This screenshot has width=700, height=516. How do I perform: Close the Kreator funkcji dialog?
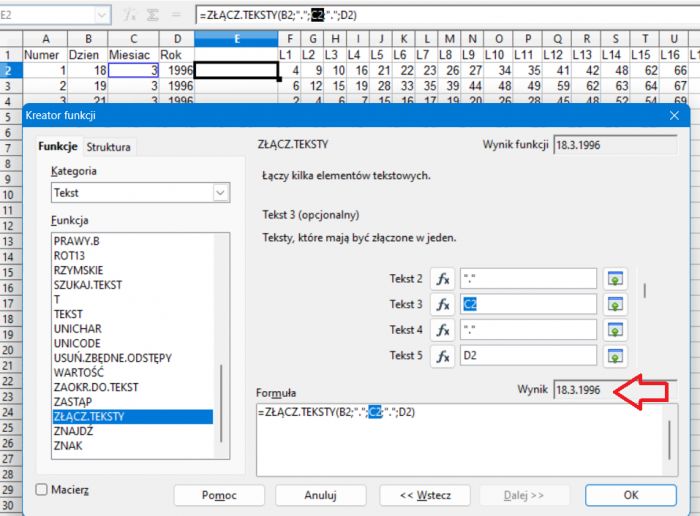674,116
